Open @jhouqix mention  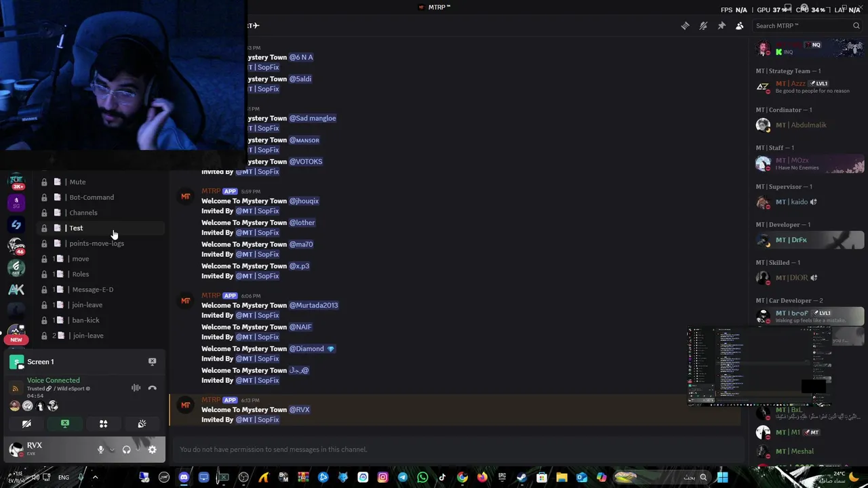pyautogui.click(x=304, y=201)
